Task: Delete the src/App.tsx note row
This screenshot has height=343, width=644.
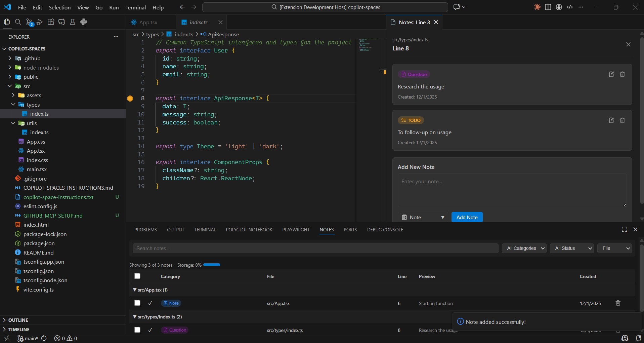Action: 618,303
